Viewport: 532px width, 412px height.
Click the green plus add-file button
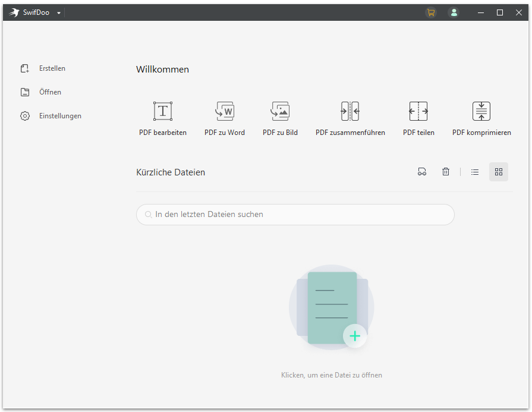(355, 336)
